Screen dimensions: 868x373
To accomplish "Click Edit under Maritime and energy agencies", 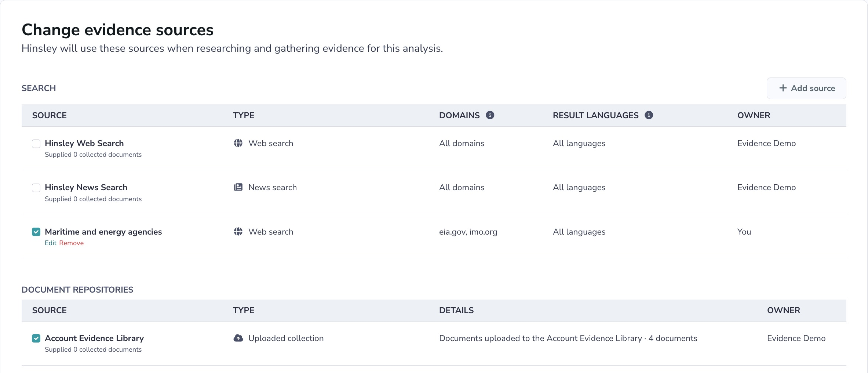I will click(x=51, y=243).
